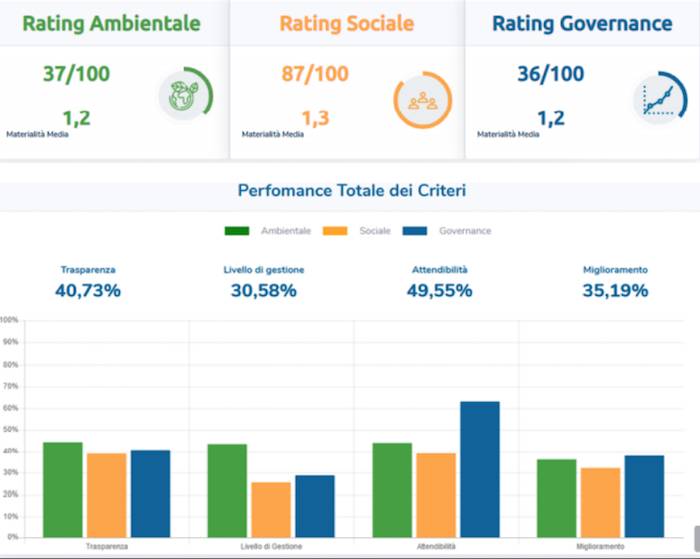Click the green globe environmental icon
This screenshot has width=700, height=559.
(183, 95)
